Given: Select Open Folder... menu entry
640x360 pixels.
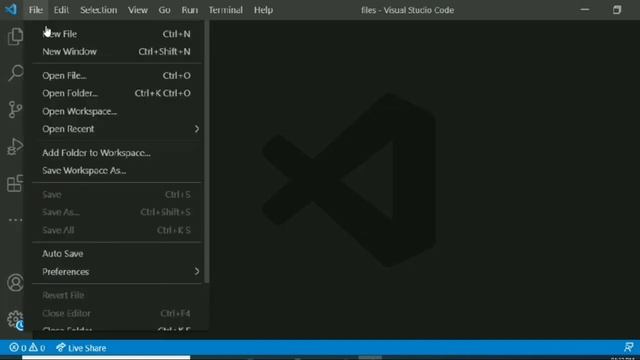Looking at the screenshot, I should pyautogui.click(x=117, y=93).
